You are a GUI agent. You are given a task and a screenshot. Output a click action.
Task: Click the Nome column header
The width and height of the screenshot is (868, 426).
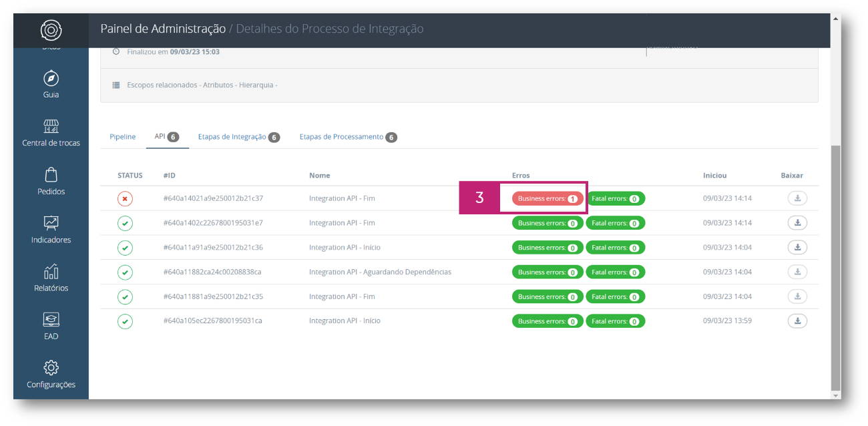click(x=320, y=176)
